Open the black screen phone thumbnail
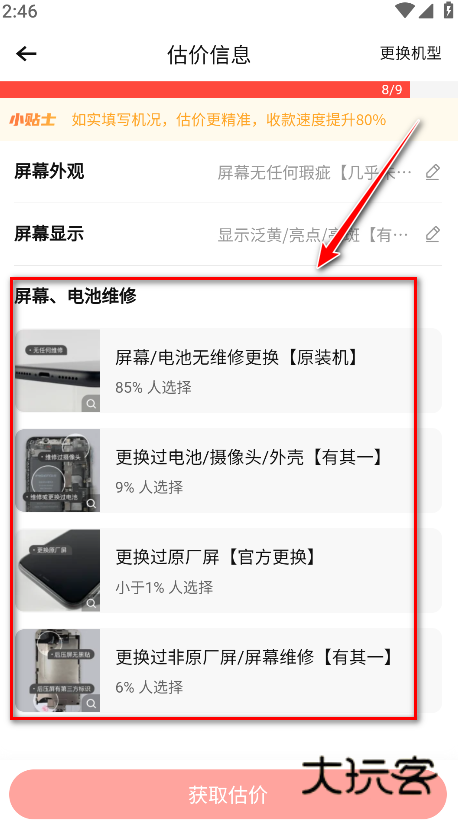This screenshot has height=820, width=458. pyautogui.click(x=58, y=571)
